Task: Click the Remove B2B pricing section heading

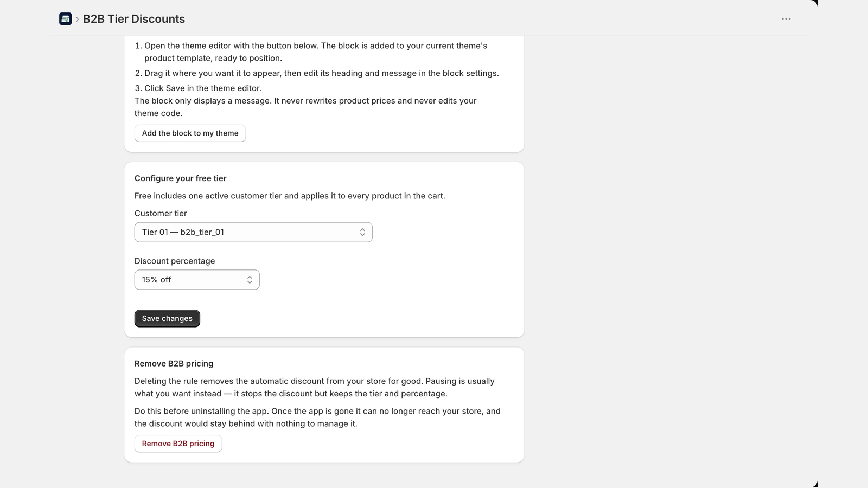Action: click(174, 364)
